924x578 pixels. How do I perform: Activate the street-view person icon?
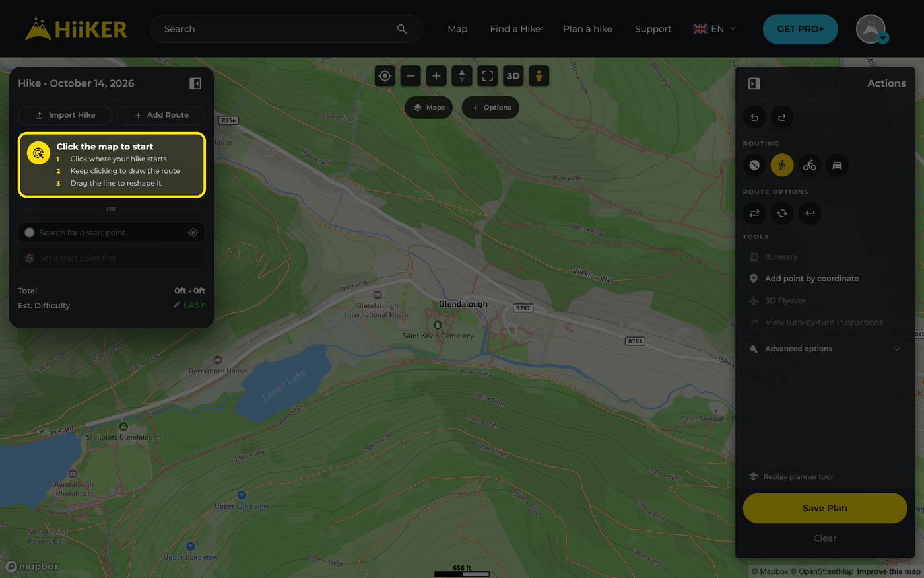539,76
